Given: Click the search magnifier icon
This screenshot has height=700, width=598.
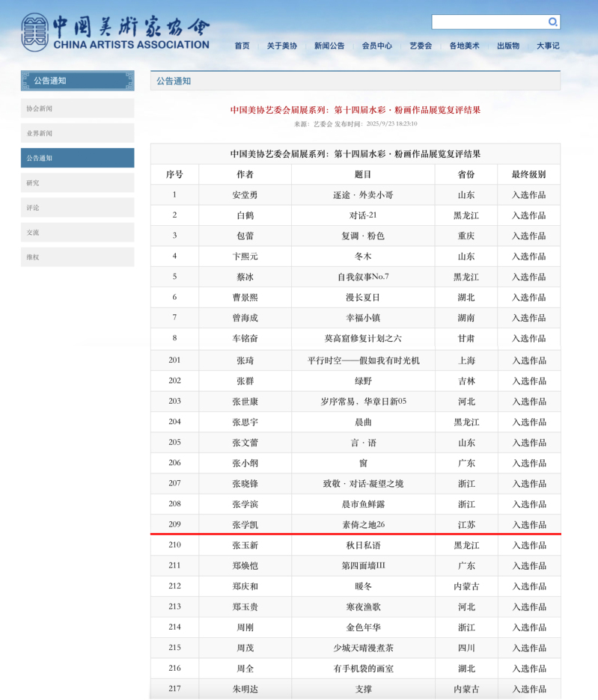Looking at the screenshot, I should (x=552, y=22).
